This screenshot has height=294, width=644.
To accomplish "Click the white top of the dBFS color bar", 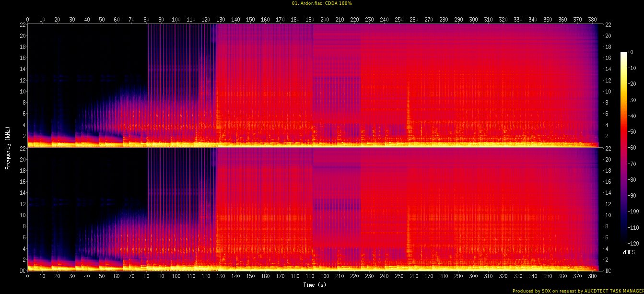I will coord(623,53).
